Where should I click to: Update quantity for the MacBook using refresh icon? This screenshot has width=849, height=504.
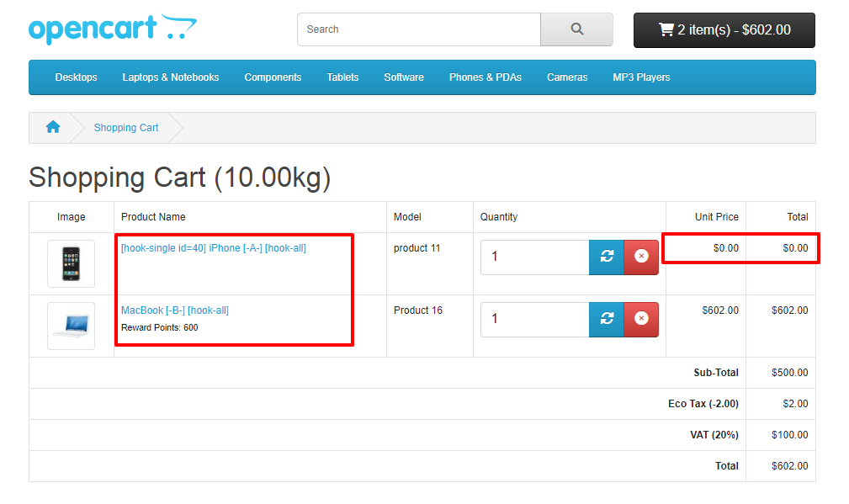[606, 319]
